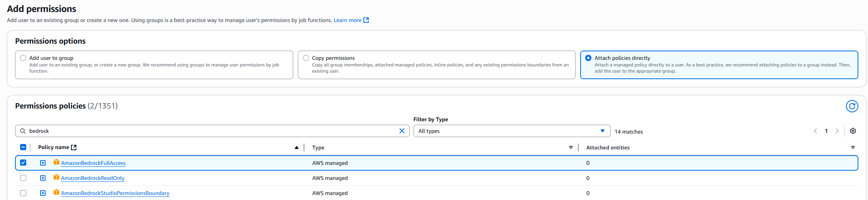Check the AmazonBedrockStudioPermissionsBoundary checkbox
The image size is (868, 200).
[23, 193]
